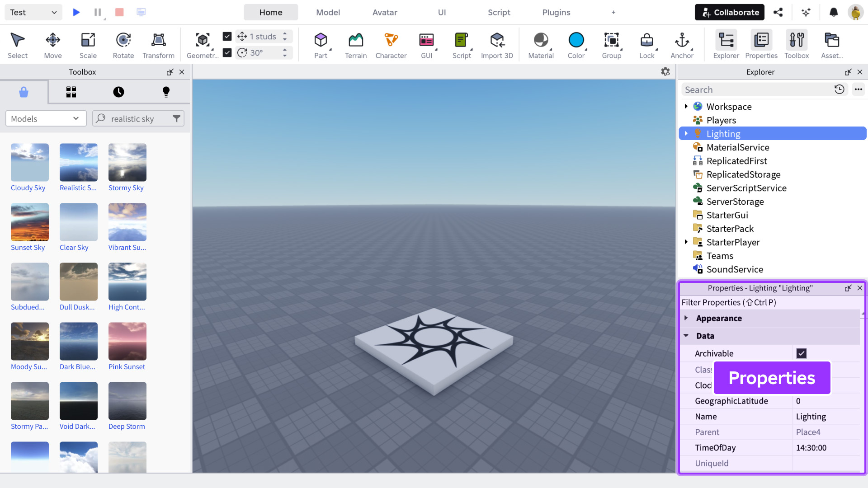Insert a Part from the toolbar
868x488 pixels.
(x=321, y=41)
